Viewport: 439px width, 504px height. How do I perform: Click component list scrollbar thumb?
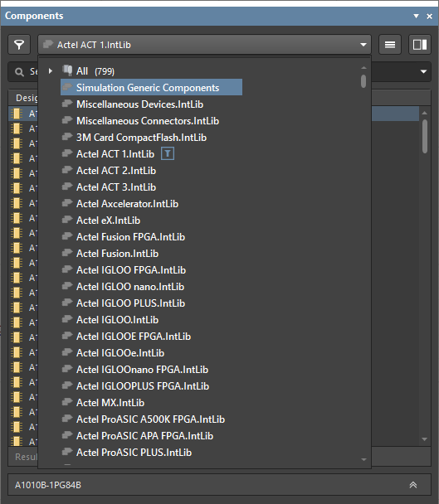click(425, 136)
